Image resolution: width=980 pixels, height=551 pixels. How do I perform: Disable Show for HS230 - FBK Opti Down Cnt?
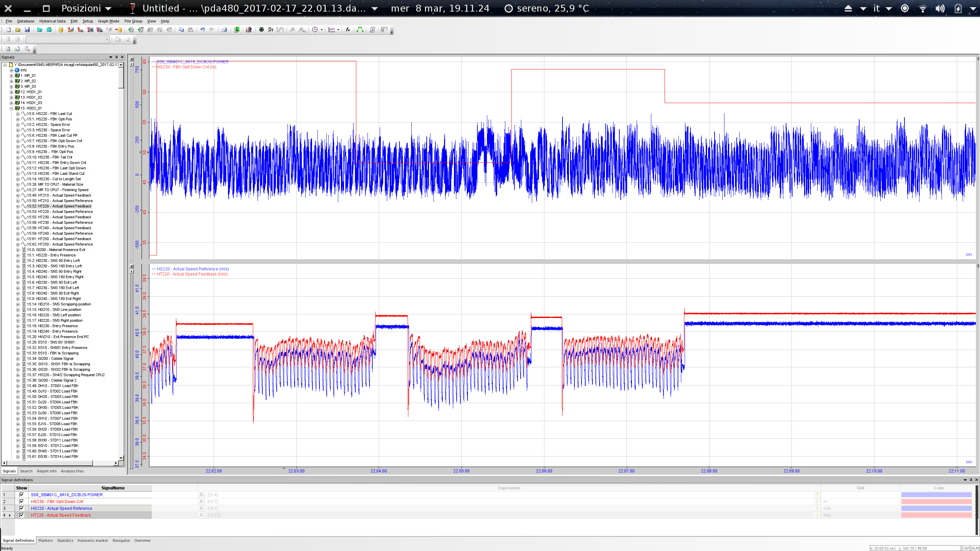(22, 502)
